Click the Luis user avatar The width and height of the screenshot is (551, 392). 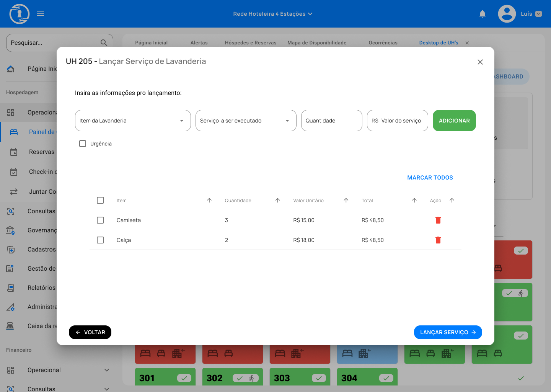[507, 14]
